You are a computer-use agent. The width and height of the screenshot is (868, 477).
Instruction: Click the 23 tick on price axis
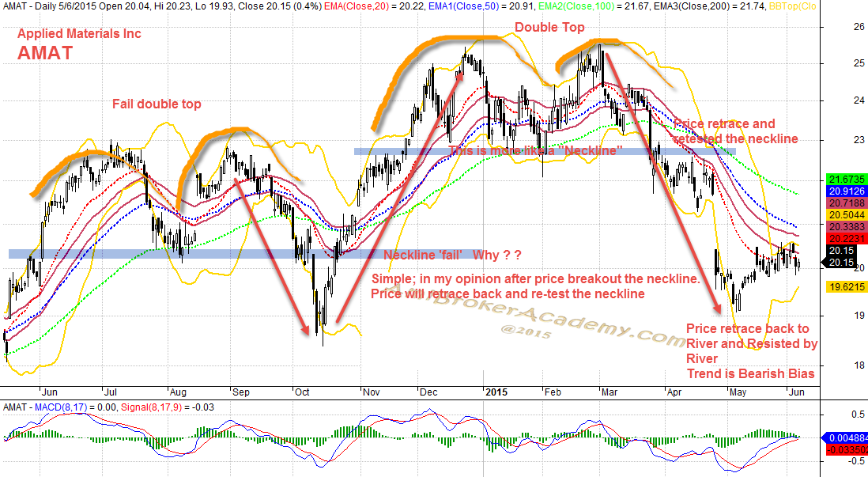click(x=859, y=140)
